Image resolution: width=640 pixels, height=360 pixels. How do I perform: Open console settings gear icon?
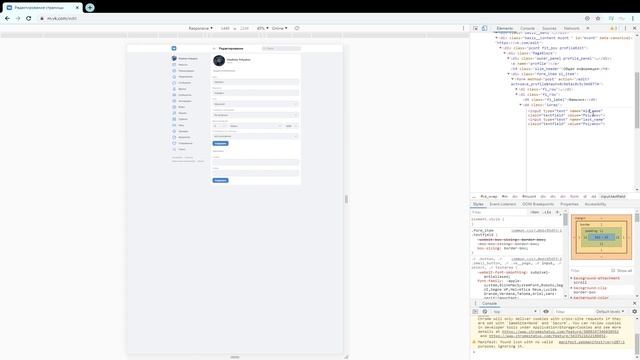click(x=634, y=311)
